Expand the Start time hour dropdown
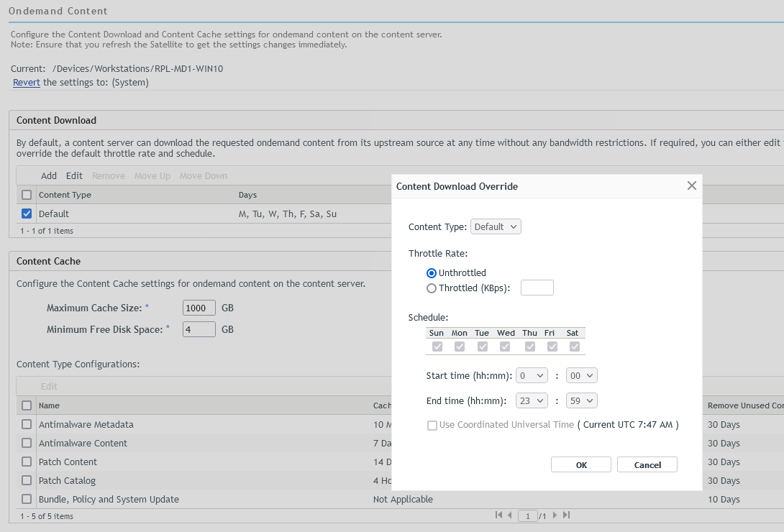The height and width of the screenshot is (532, 784). [x=532, y=375]
